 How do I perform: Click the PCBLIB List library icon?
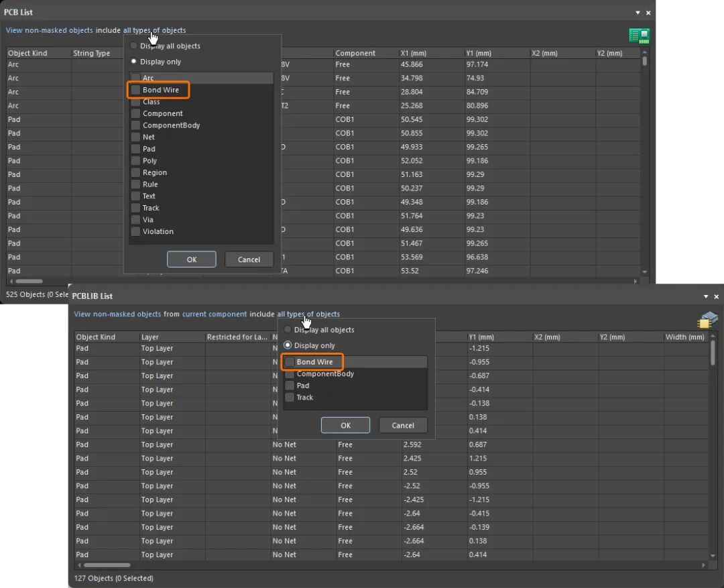tap(707, 320)
